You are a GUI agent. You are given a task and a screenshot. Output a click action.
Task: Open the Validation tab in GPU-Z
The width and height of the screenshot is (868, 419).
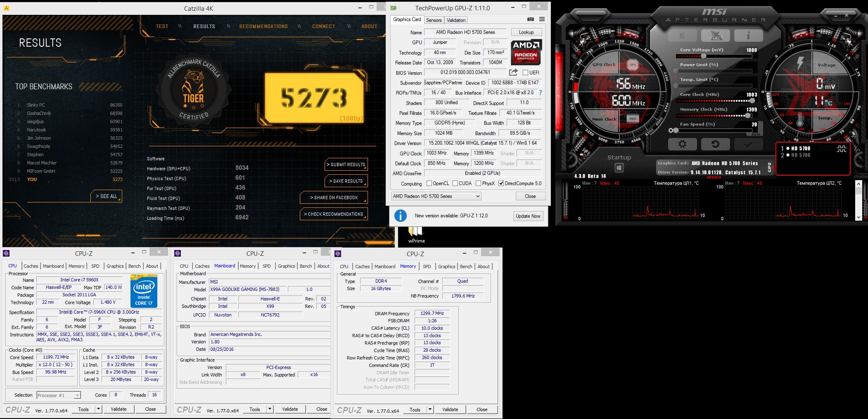456,20
